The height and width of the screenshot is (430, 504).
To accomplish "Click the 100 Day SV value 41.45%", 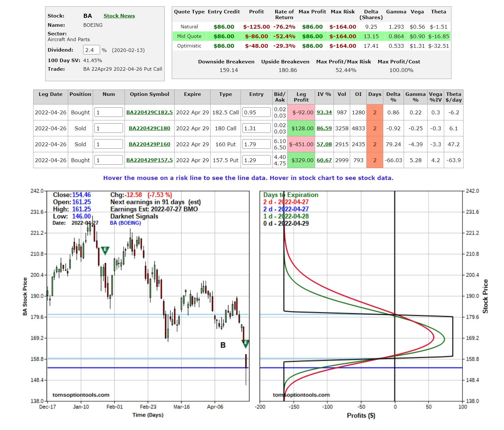I will click(93, 60).
